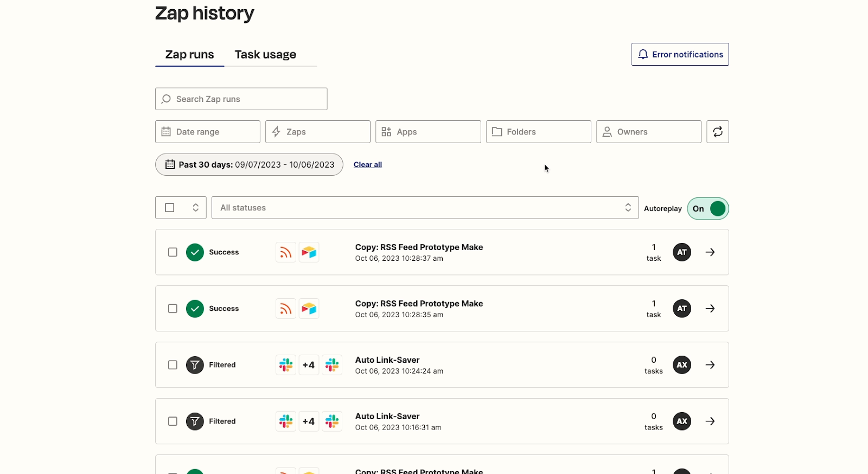The height and width of the screenshot is (474, 868).
Task: Click Past 30 days date chip
Action: [x=249, y=164]
